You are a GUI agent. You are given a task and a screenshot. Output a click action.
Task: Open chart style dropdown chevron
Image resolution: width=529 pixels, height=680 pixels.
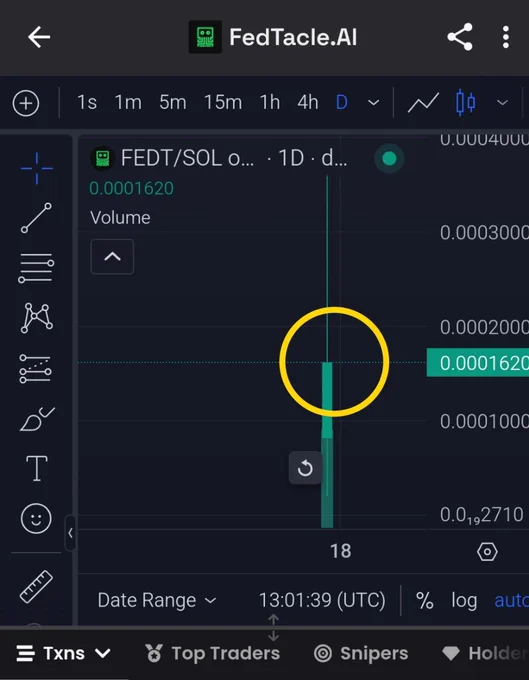tap(502, 103)
